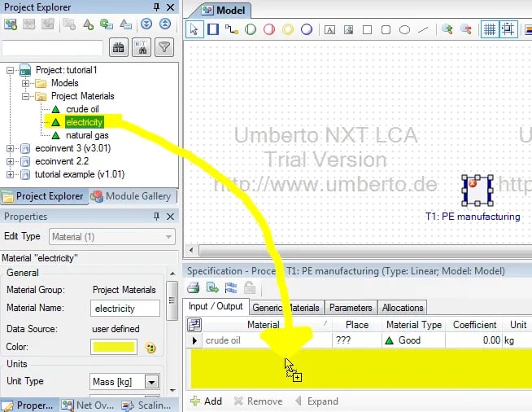Click the crude oil Coefficient cell 0.00

[x=473, y=340]
